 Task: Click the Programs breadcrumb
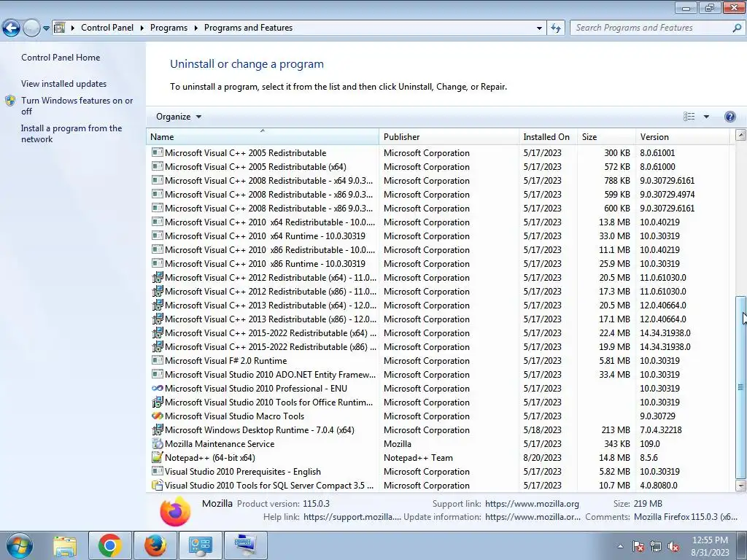tap(169, 28)
